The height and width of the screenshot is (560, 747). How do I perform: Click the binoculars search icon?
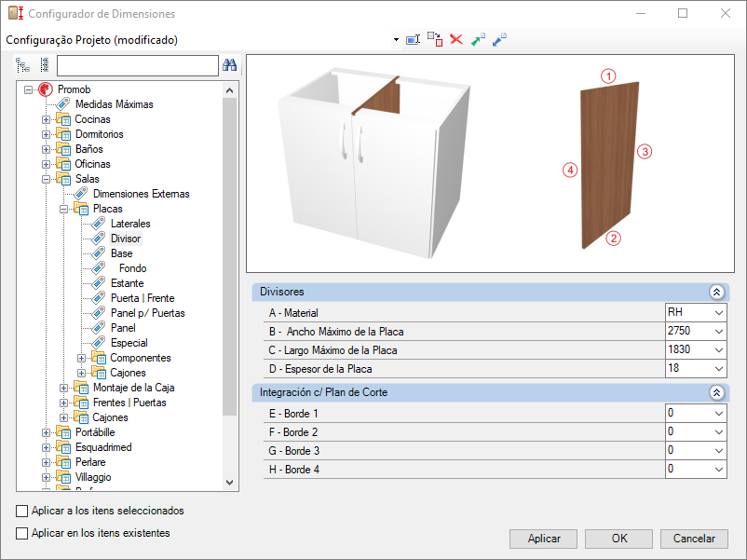tap(230, 65)
